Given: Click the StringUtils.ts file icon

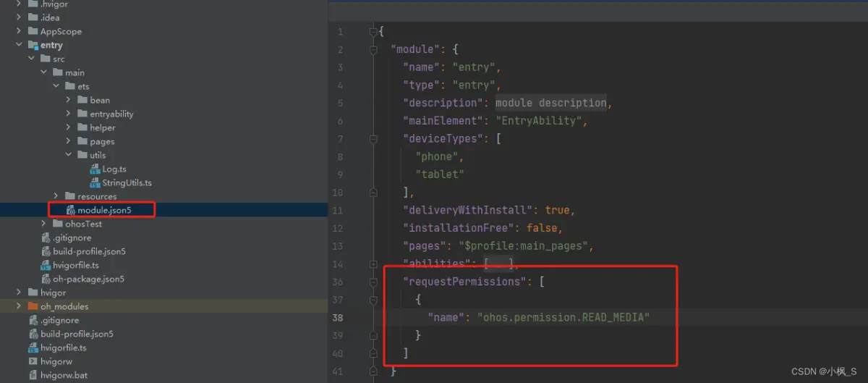Looking at the screenshot, I should click(95, 182).
